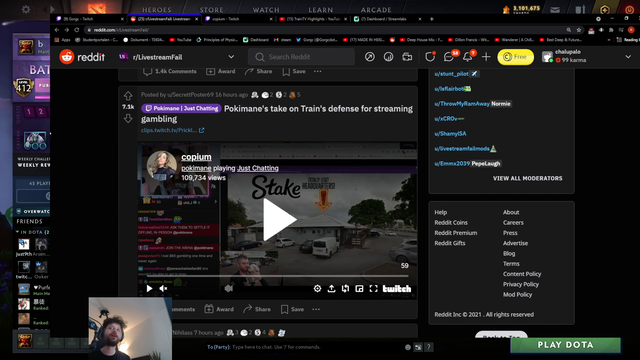Save the upper post
Viewport: 640px width, 360px height.
294,71
